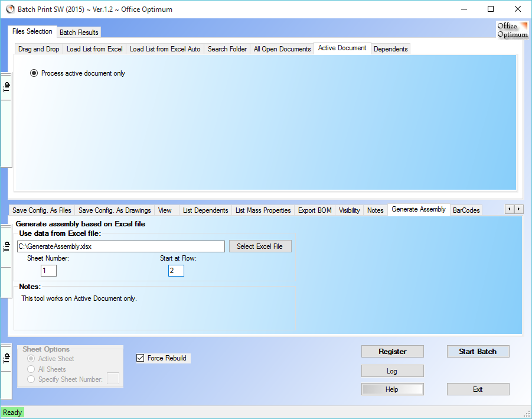Open the top Tip side panel

(6, 87)
